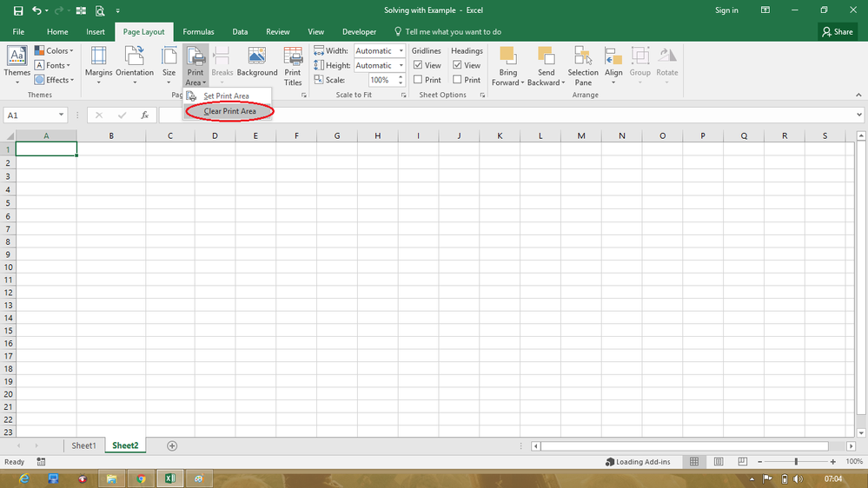Click zoom in plus button
The height and width of the screenshot is (488, 868).
tap(832, 461)
